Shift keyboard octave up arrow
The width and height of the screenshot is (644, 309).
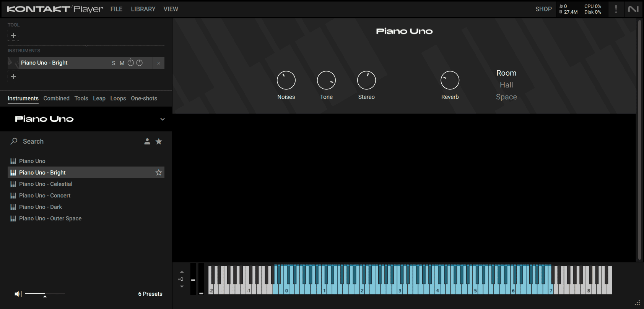tap(182, 272)
